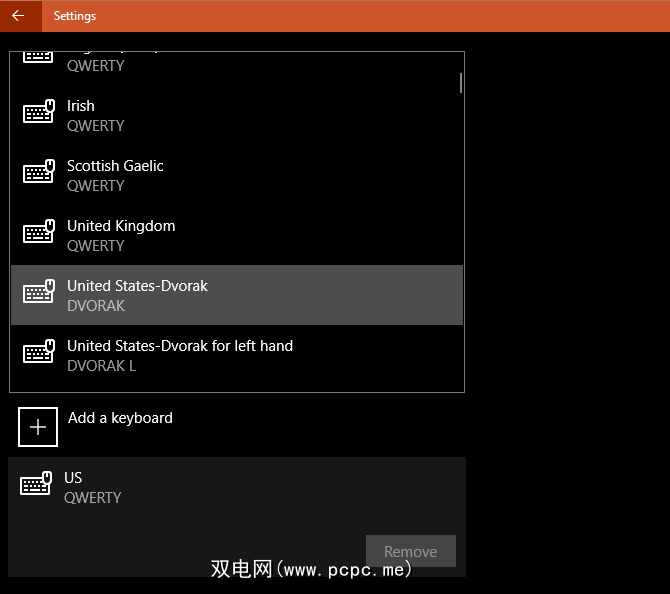Select the Scottish Gaelic keyboard layout
The image size is (670, 594).
[x=237, y=175]
